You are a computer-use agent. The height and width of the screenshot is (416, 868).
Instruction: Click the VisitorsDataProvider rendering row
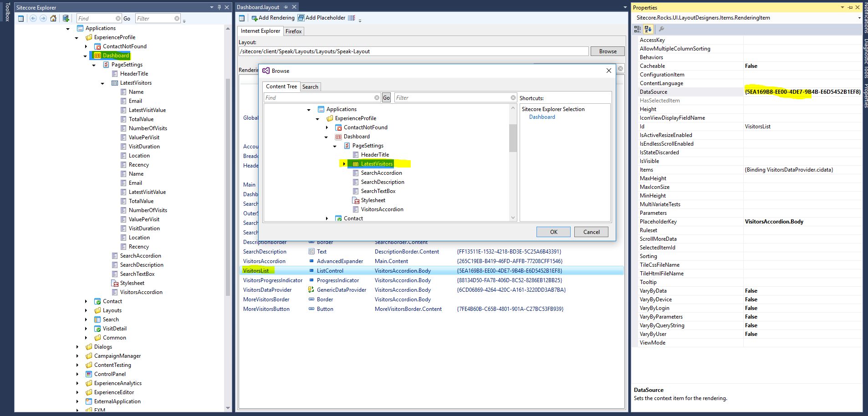(431, 290)
